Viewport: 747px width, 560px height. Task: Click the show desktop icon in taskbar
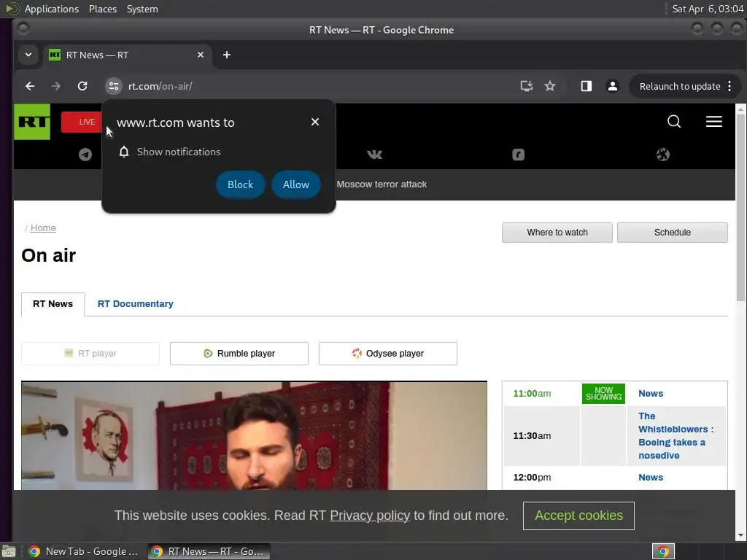click(8, 551)
